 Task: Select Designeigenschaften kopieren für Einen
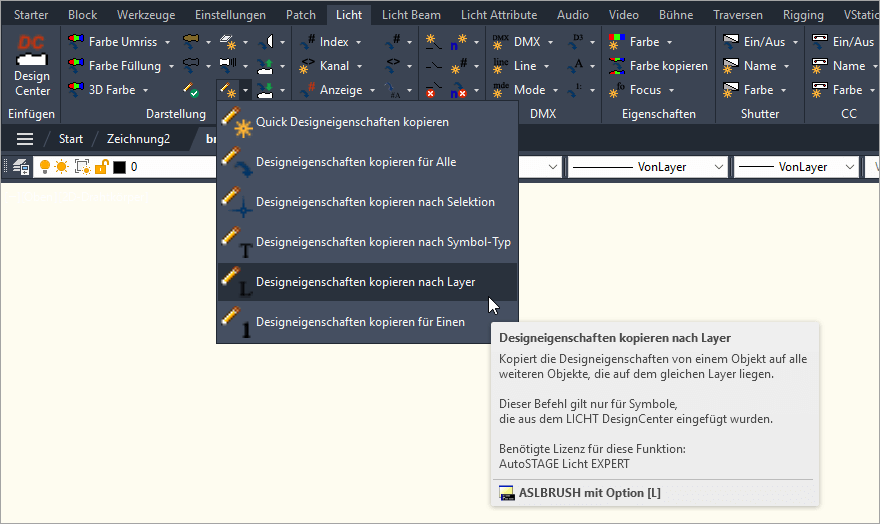coord(368,321)
